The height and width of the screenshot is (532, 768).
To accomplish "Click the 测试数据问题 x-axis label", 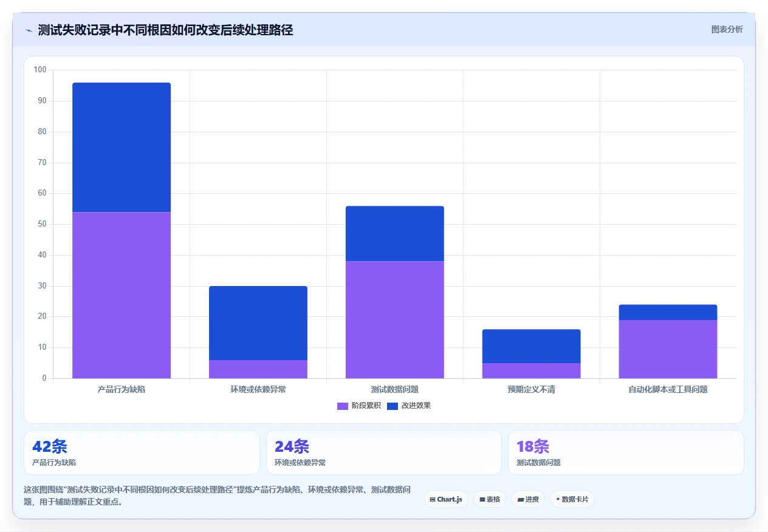I will pos(395,389).
